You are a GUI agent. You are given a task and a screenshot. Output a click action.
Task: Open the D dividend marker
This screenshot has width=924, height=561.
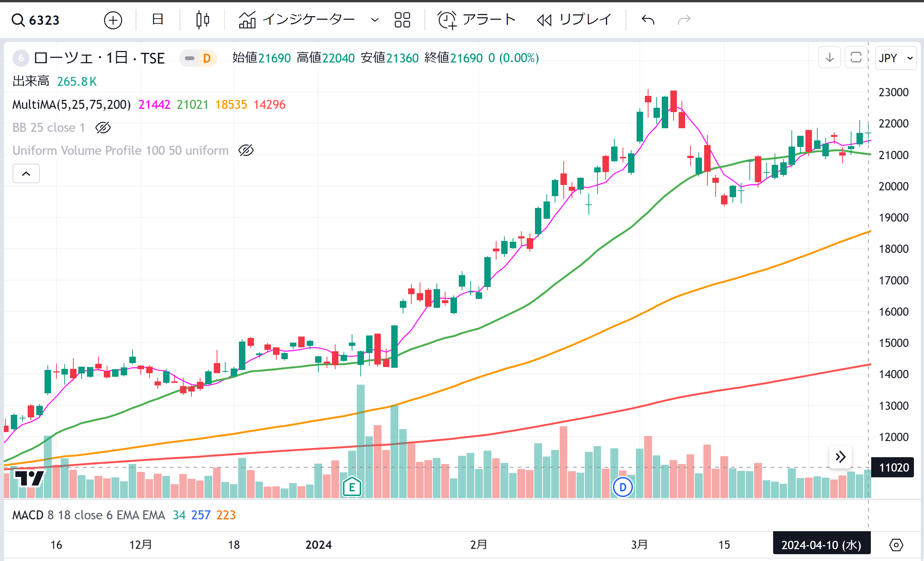(623, 487)
